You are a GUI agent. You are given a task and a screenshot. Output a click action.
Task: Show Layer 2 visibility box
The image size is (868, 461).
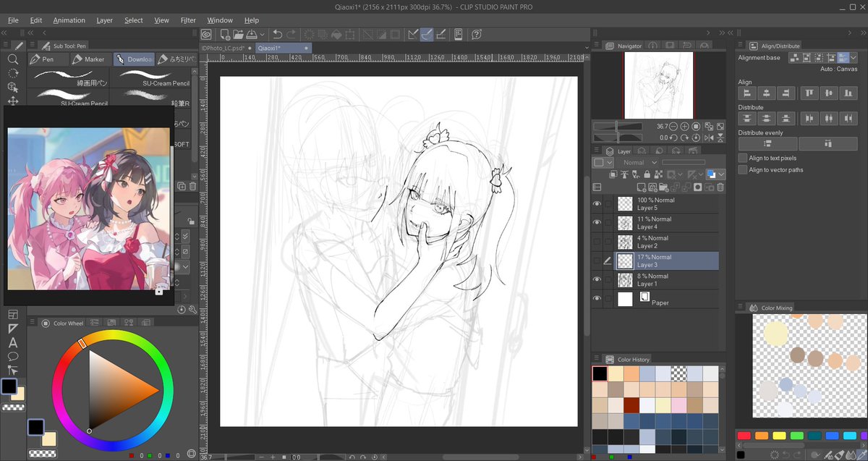[597, 242]
